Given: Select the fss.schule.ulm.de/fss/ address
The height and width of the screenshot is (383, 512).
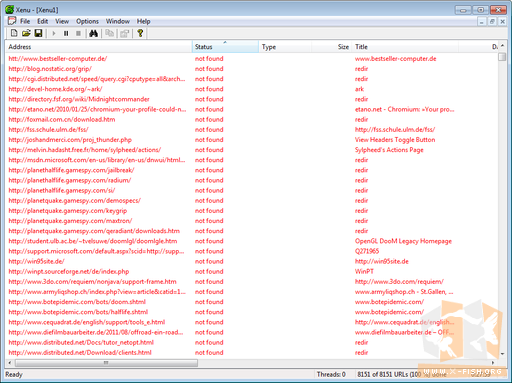Looking at the screenshot, I should pyautogui.click(x=48, y=129).
